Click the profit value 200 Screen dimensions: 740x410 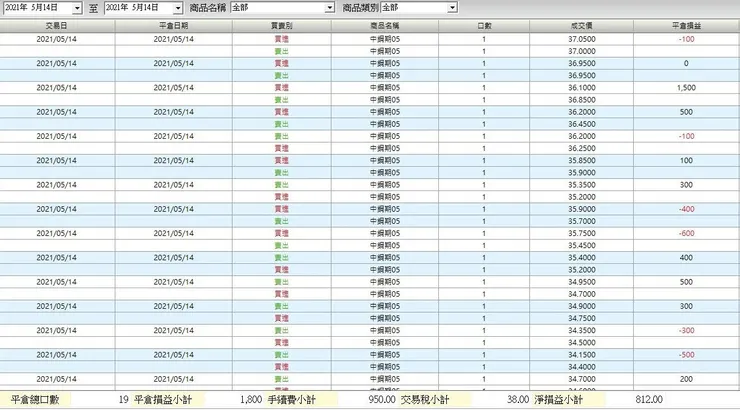point(686,379)
